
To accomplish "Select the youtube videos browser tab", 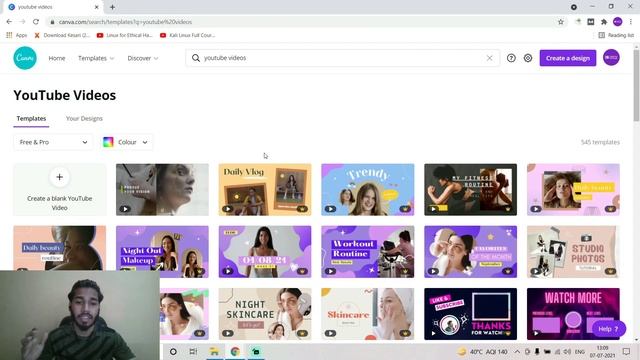I will point(53,7).
